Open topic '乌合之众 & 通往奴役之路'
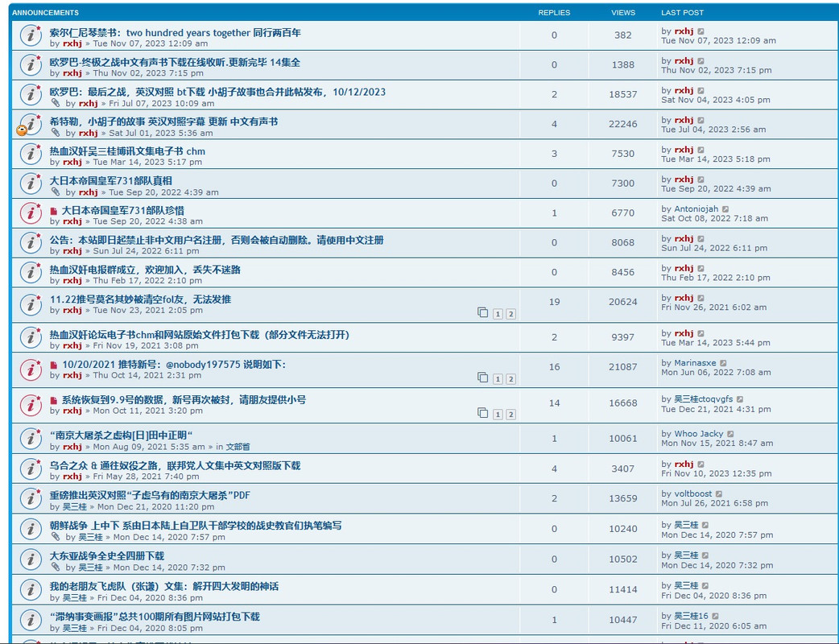 point(175,465)
